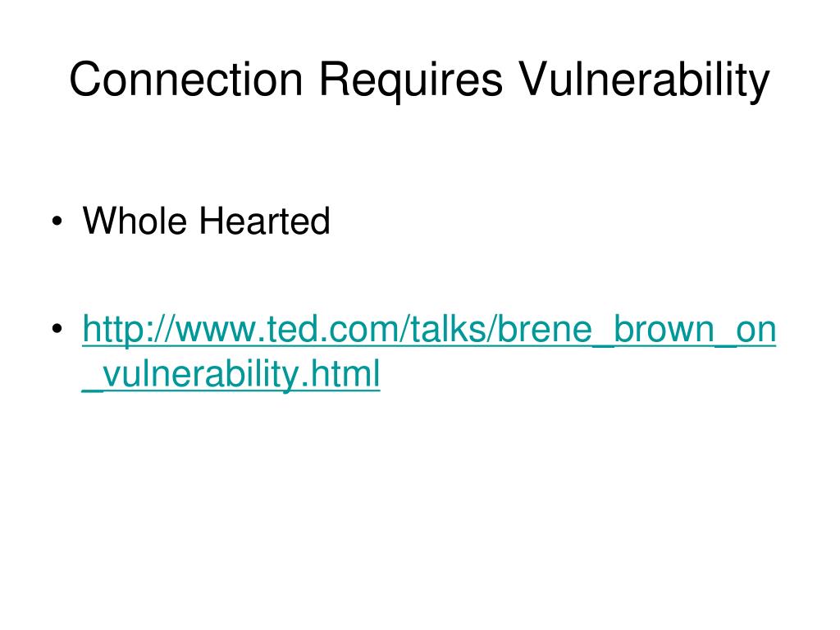Select the slide title 'Connection Requires Vulnerability'
Image resolution: width=840 pixels, height=630 pixels.
point(419,80)
